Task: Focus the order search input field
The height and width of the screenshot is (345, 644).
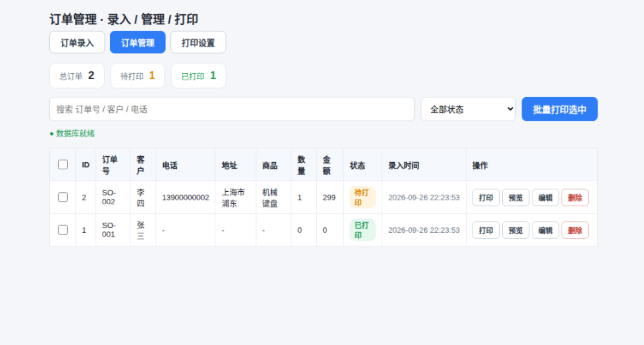Action: point(232,109)
